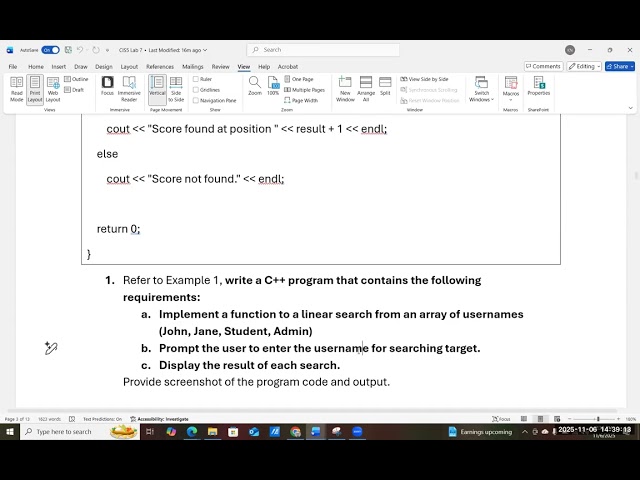Undo the last action

click(x=80, y=50)
